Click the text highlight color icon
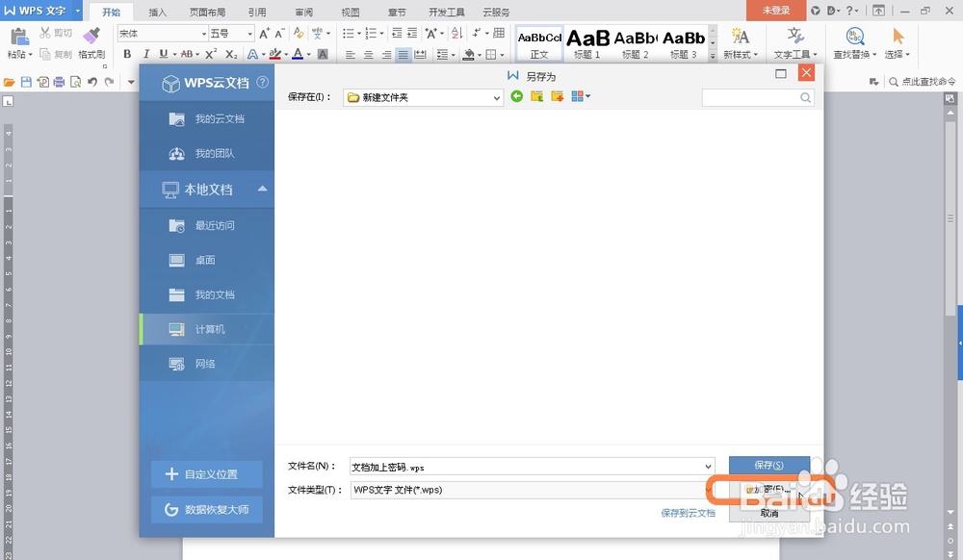 point(275,54)
